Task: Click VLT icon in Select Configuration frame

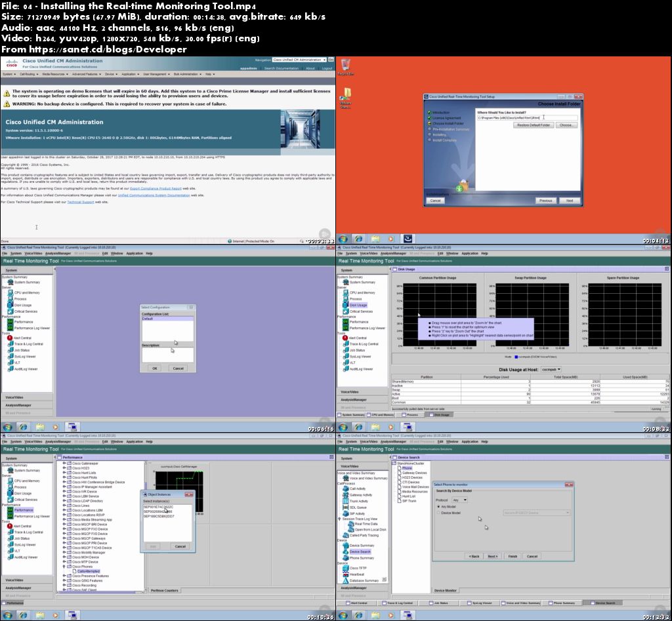Action: [10, 363]
